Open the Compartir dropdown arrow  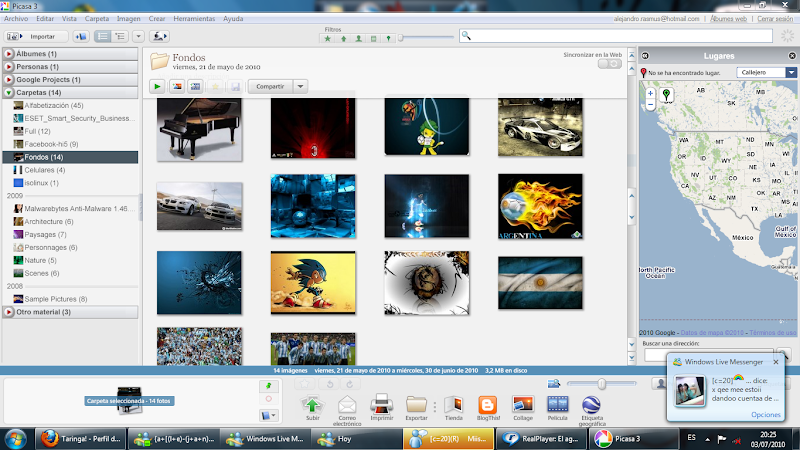pyautogui.click(x=300, y=87)
